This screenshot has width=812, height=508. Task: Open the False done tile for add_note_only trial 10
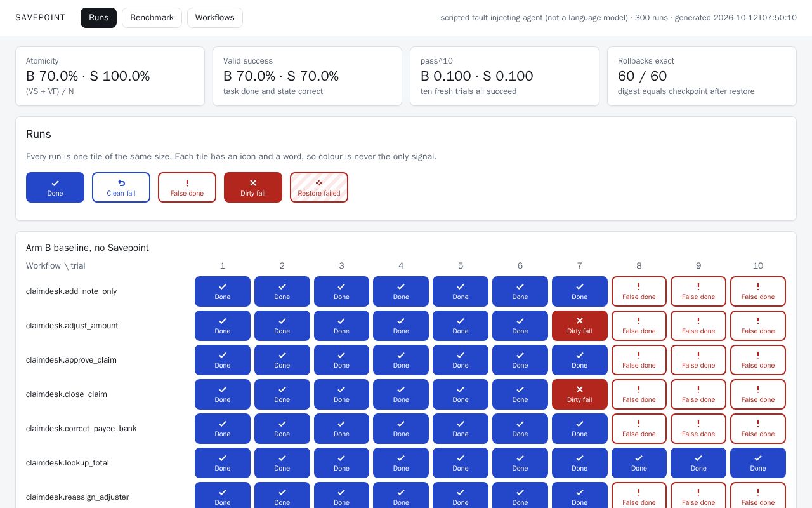click(758, 291)
